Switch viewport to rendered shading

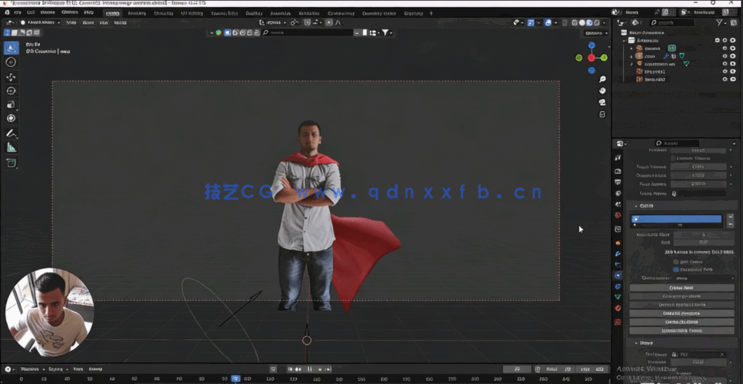[597, 22]
